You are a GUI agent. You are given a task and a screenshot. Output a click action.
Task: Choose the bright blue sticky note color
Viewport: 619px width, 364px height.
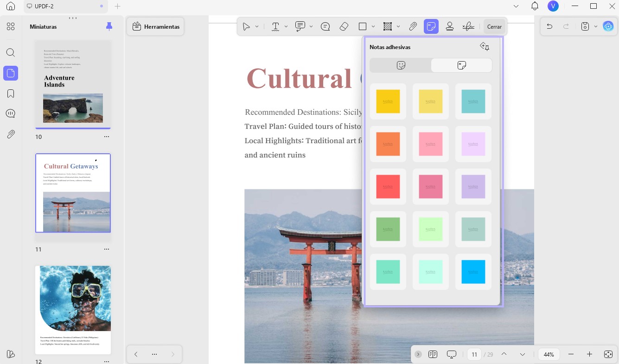473,272
